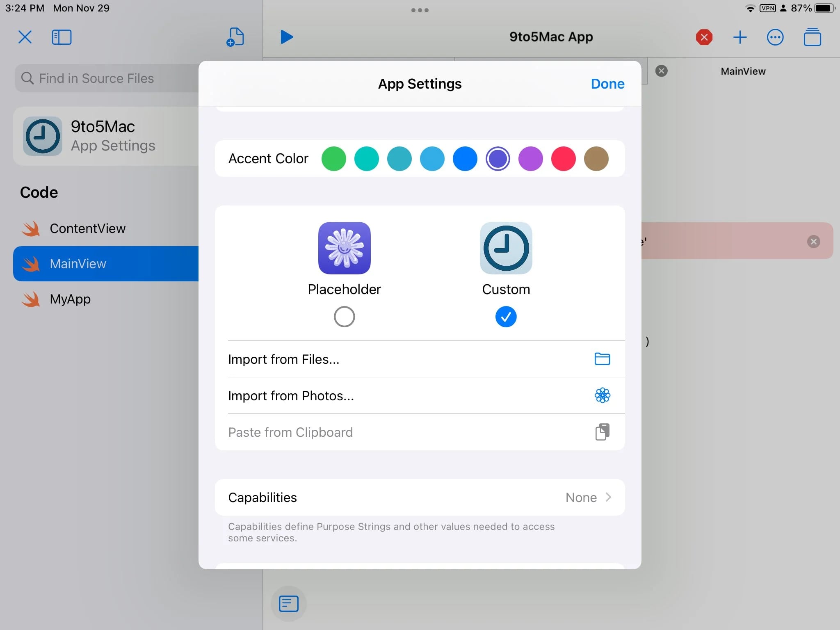The width and height of the screenshot is (840, 630).
Task: Select the Custom app icon radio button
Action: tap(505, 316)
